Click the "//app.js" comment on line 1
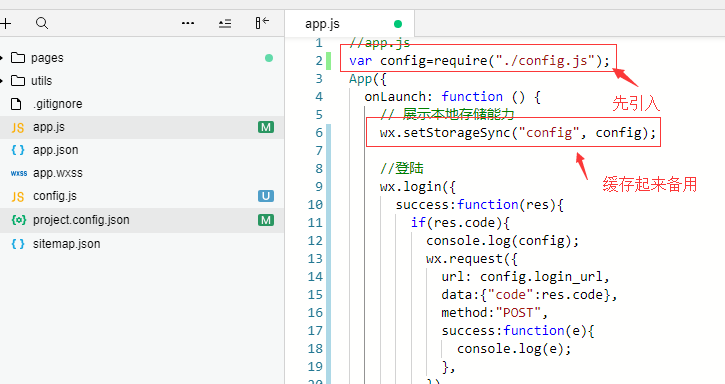The width and height of the screenshot is (725, 384). tap(380, 43)
